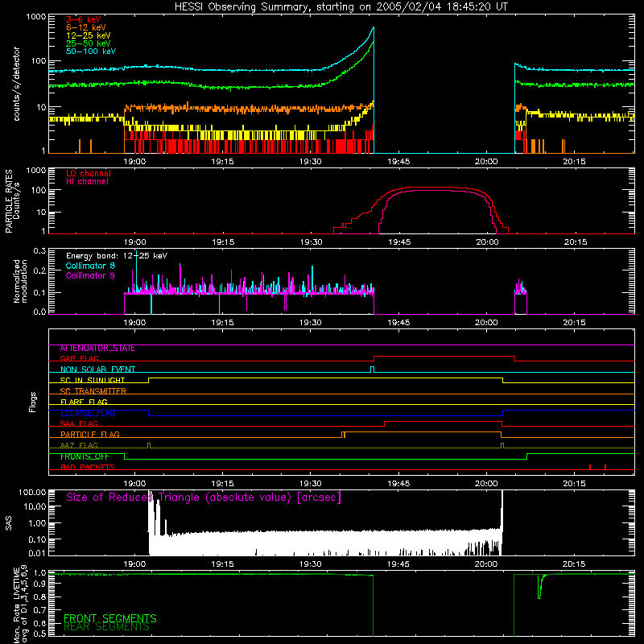Select the BAD_PACKETS flag label
This screenshot has width=644, height=644.
(x=88, y=467)
